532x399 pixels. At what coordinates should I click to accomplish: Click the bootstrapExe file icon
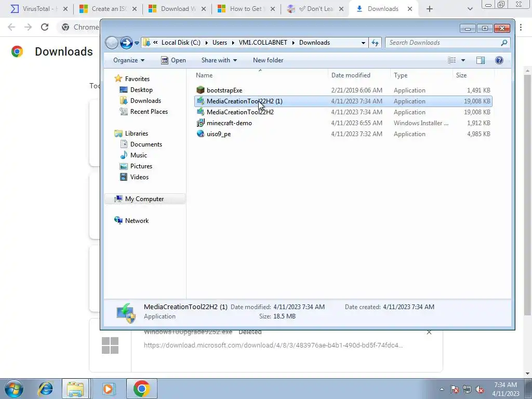coord(201,90)
